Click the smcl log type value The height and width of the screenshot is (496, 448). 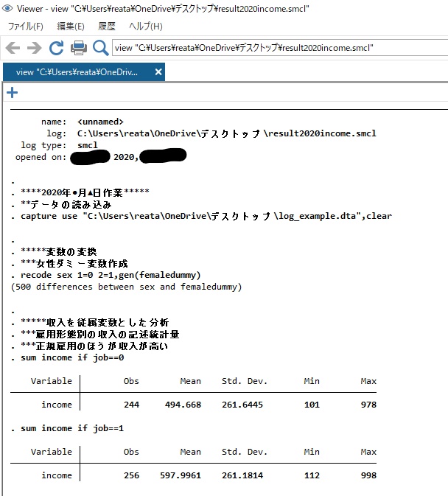(88, 145)
